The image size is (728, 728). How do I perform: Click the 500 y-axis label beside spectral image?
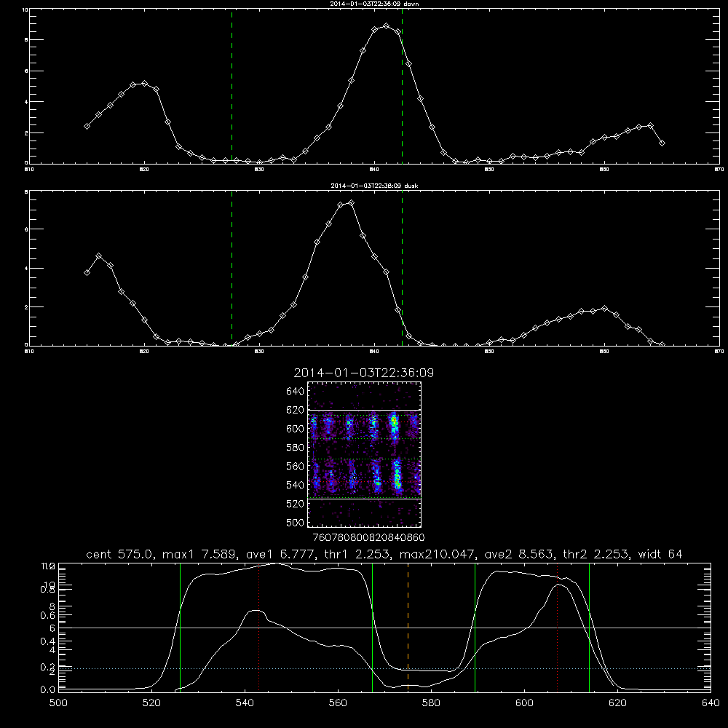coord(295,523)
